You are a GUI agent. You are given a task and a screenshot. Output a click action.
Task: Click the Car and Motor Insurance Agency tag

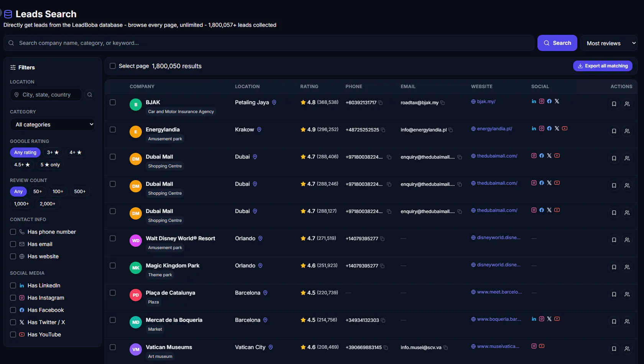(181, 111)
